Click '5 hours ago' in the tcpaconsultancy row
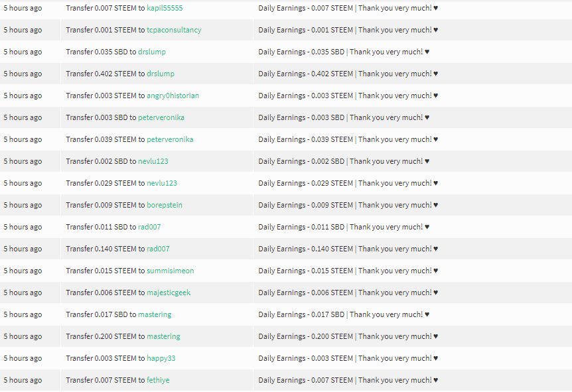572x392 pixels. (x=23, y=30)
